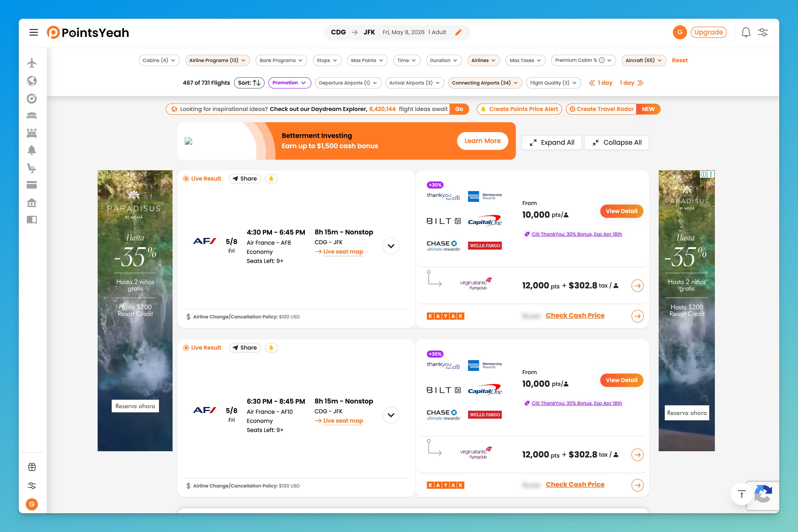
Task: Open the Connecting Airports dropdown
Action: (x=485, y=83)
